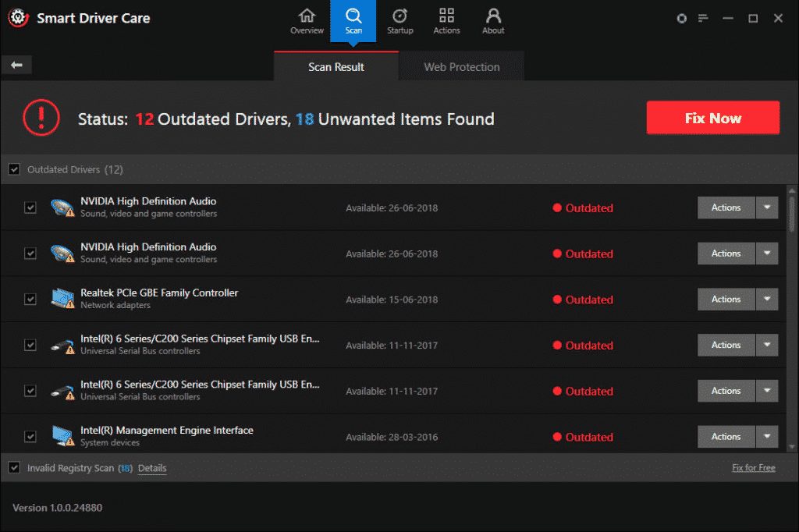Click System devices category text
This screenshot has height=532, width=799.
click(109, 443)
